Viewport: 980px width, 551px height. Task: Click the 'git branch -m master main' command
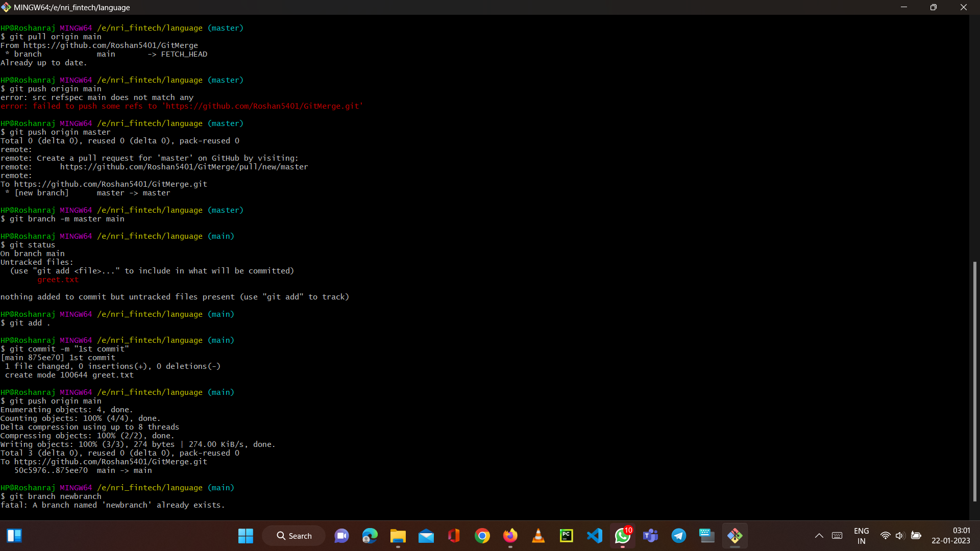coord(62,219)
